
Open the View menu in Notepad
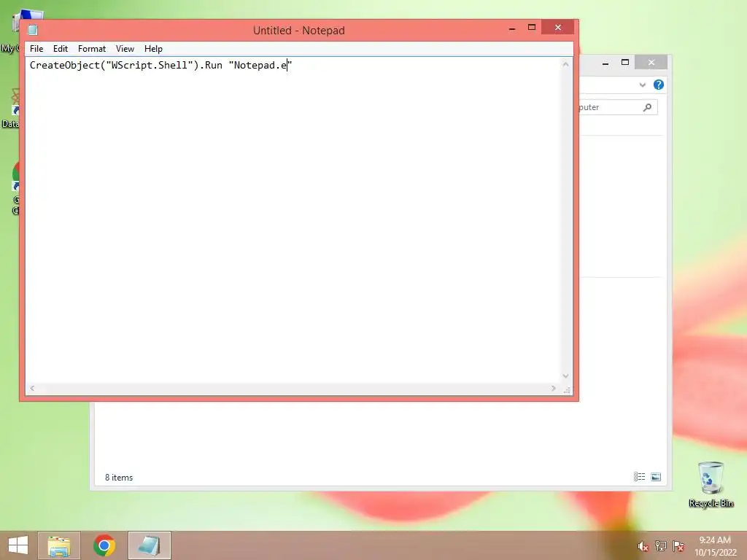[125, 49]
